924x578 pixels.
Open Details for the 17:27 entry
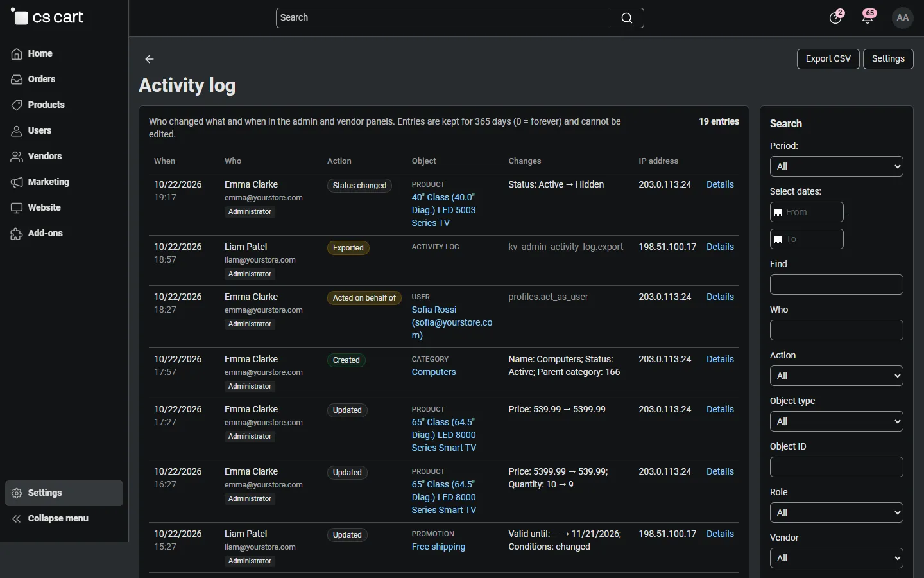pos(720,409)
